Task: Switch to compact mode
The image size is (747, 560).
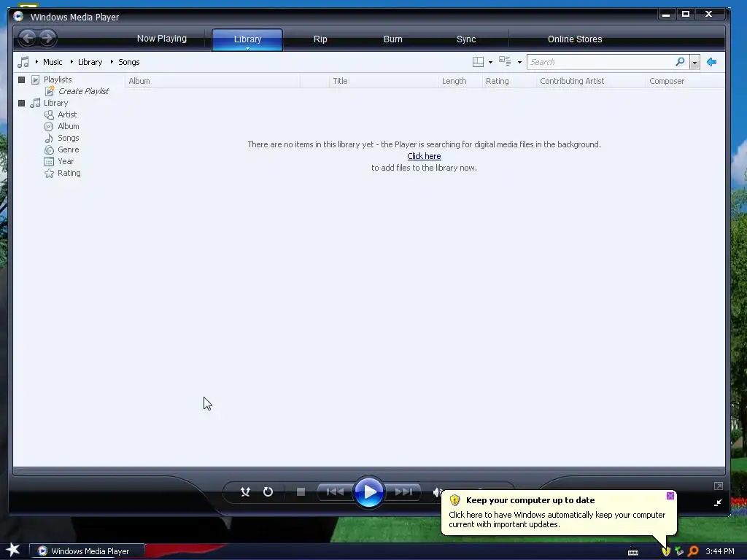Action: tap(718, 502)
